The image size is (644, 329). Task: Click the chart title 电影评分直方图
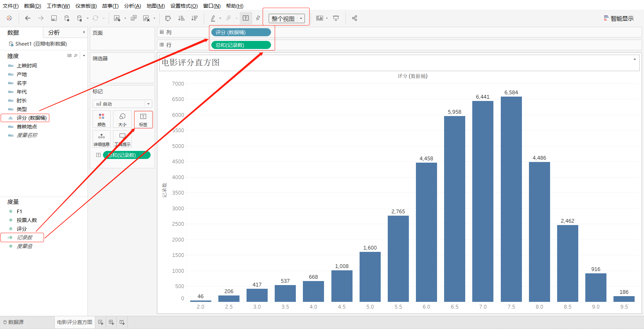point(191,63)
